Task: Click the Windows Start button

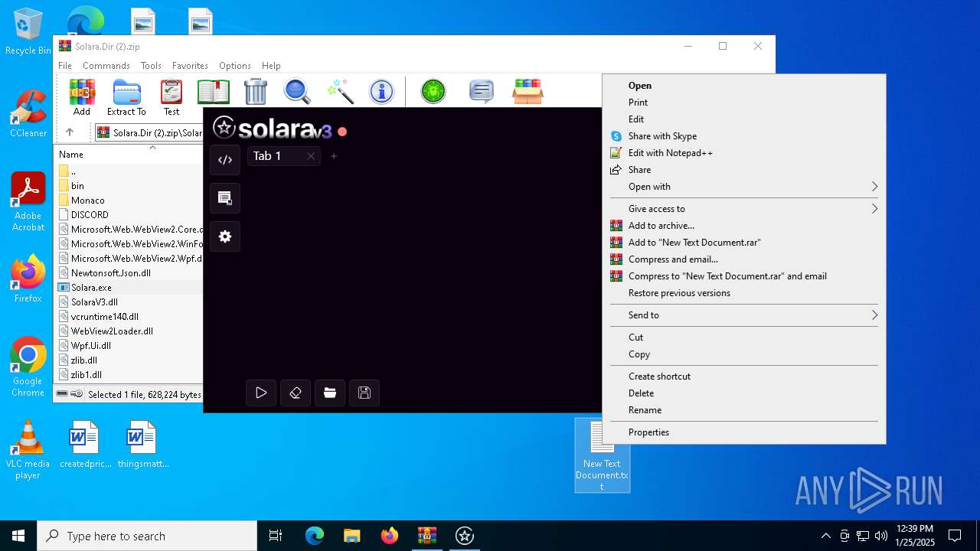Action: click(x=18, y=536)
